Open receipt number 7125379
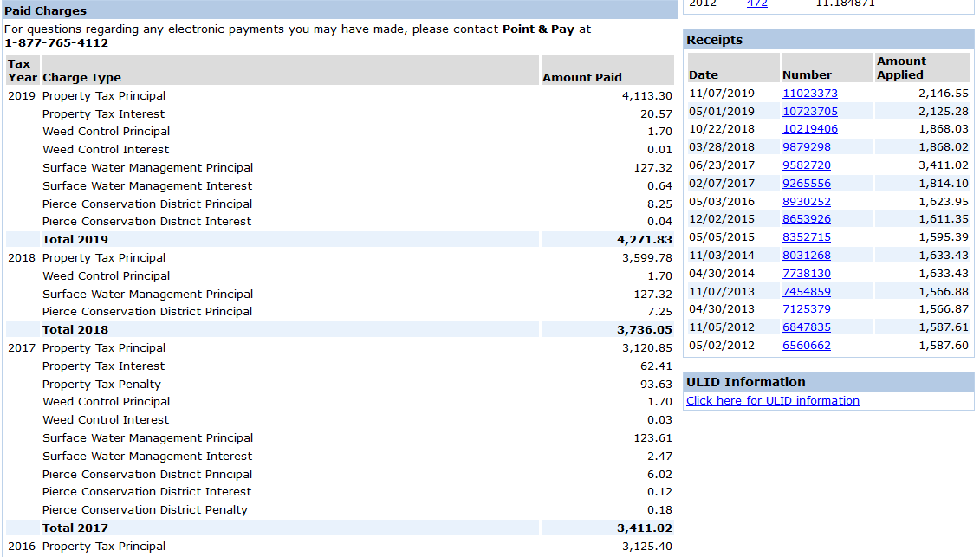This screenshot has width=980, height=557. coord(806,309)
